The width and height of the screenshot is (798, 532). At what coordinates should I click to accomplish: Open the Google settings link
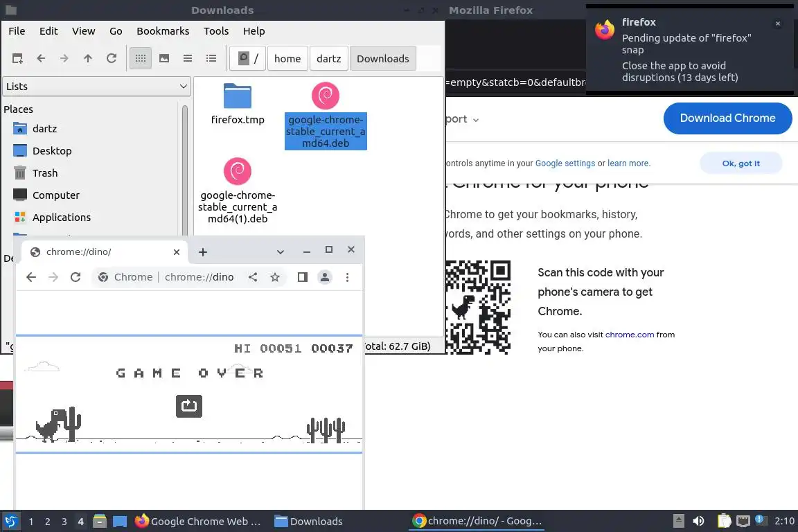(x=565, y=163)
